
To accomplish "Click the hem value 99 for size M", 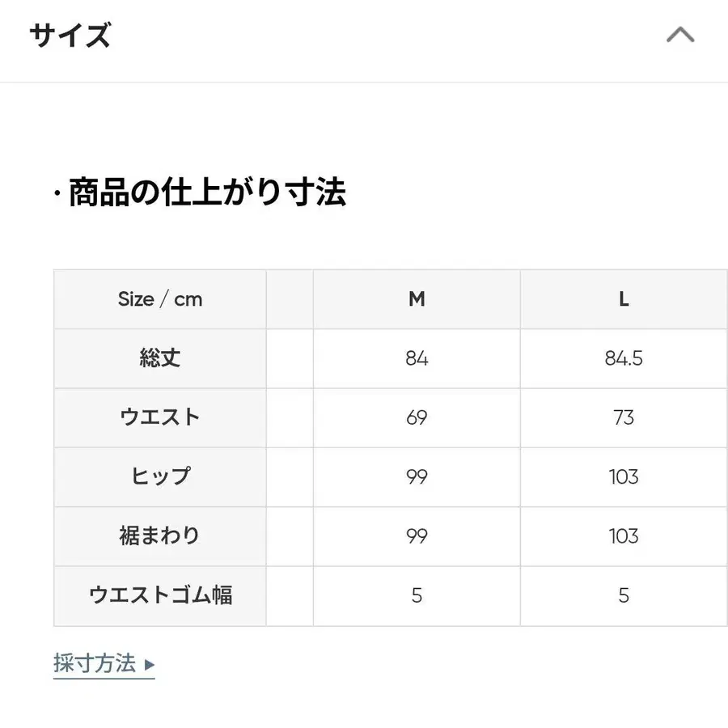I will (x=416, y=535).
